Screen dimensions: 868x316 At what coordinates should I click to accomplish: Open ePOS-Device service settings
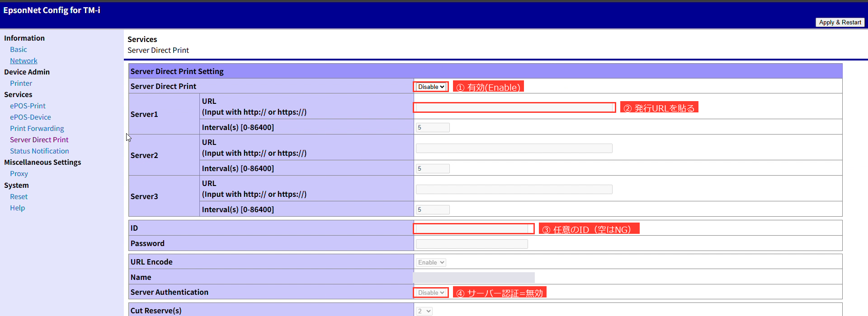click(x=30, y=117)
